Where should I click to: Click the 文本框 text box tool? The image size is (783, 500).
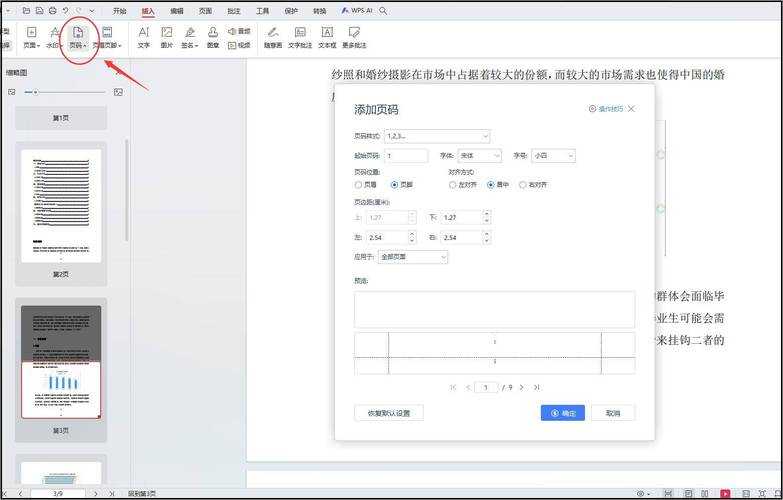tap(327, 38)
